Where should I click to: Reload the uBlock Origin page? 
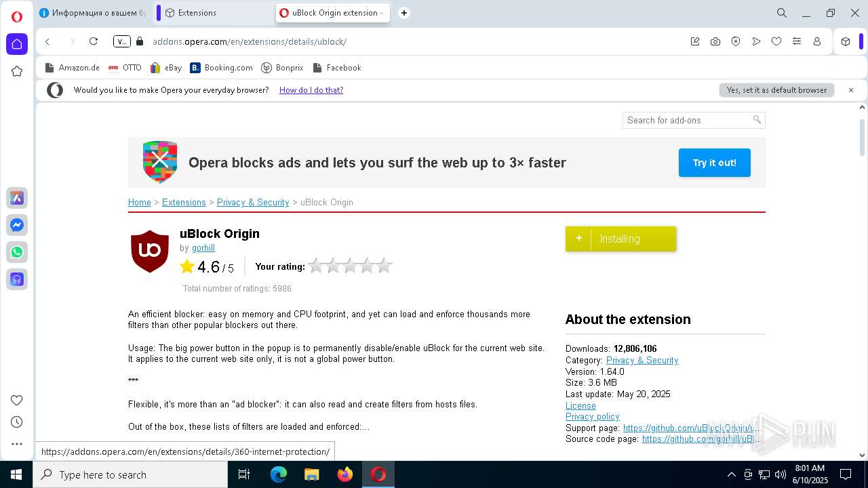94,41
